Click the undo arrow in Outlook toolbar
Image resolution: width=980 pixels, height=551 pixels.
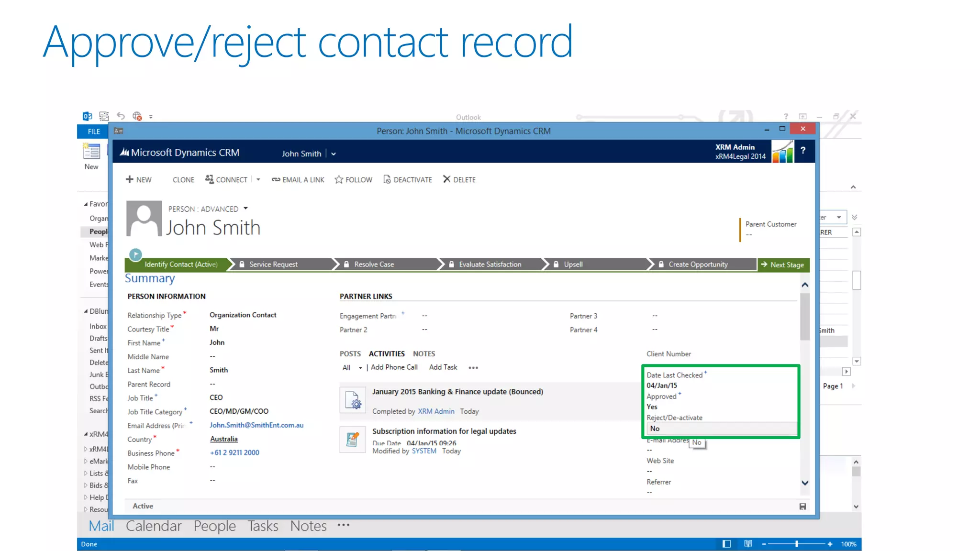tap(121, 116)
